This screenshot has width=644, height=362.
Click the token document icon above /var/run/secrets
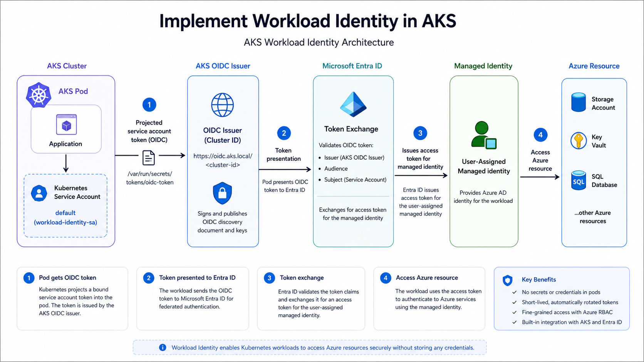pos(149,158)
